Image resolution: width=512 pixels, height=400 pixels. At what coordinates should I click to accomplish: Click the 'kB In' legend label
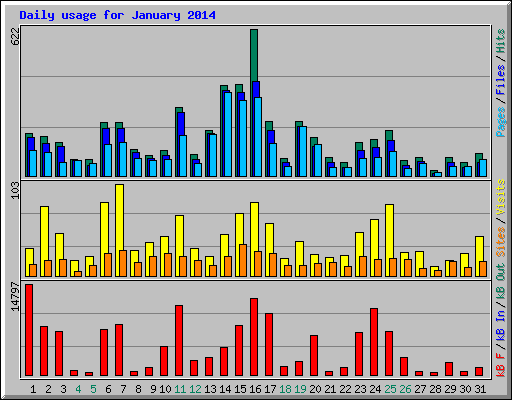pos(500,325)
